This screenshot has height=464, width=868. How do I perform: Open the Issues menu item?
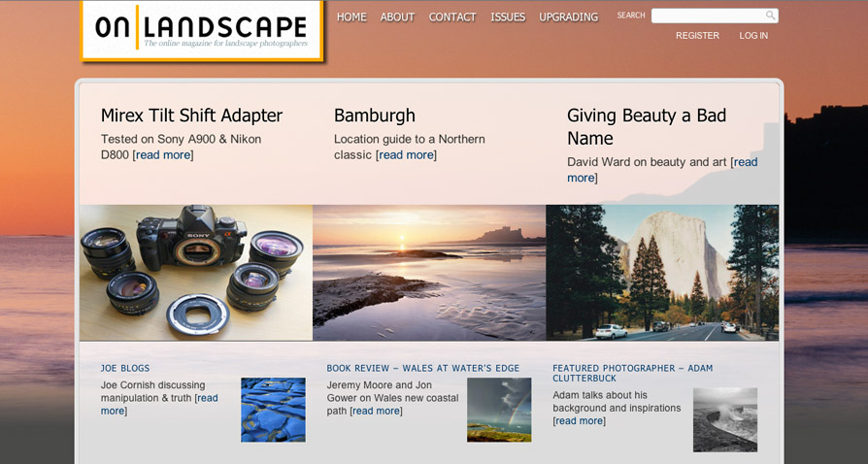[508, 17]
